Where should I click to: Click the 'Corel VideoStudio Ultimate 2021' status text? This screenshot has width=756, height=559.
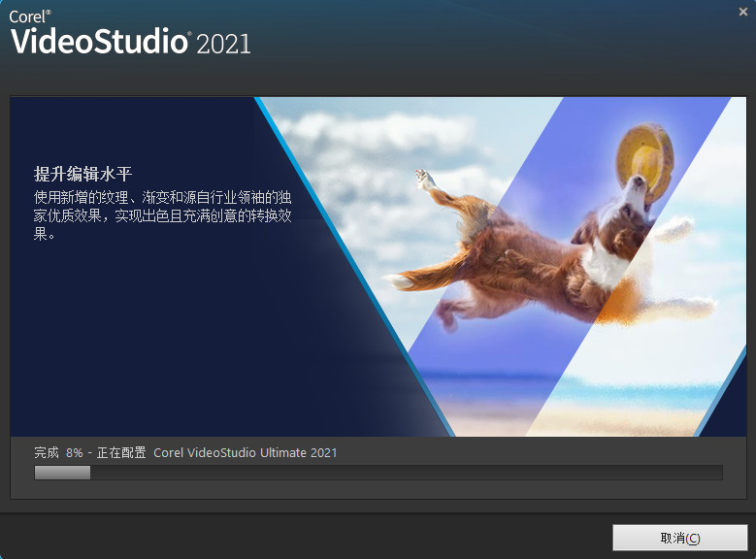245,453
